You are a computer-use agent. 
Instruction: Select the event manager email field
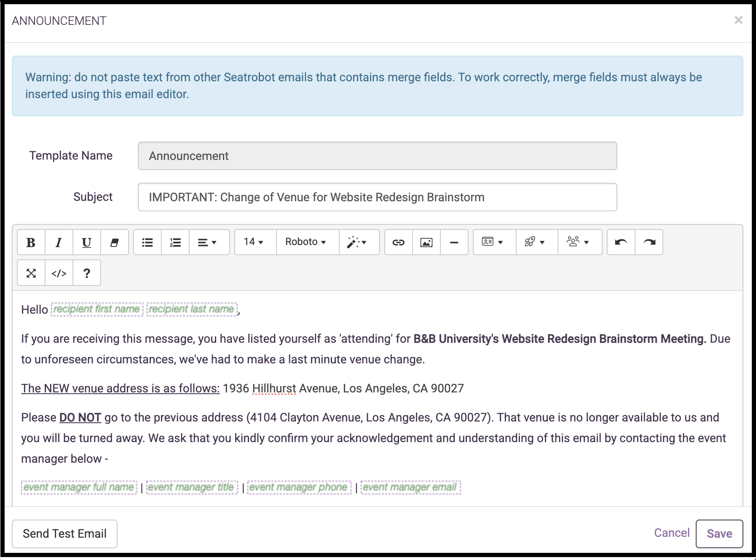coord(410,487)
